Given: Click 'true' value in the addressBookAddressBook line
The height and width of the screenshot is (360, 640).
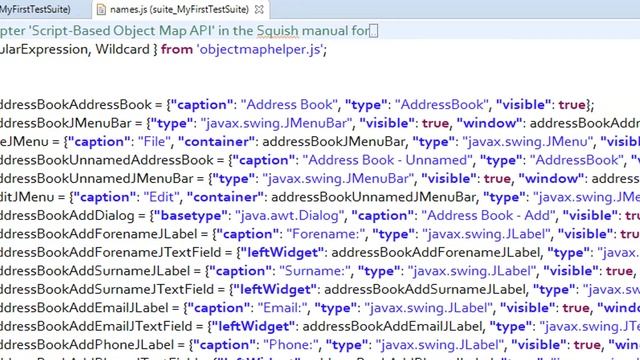Looking at the screenshot, I should [x=572, y=104].
